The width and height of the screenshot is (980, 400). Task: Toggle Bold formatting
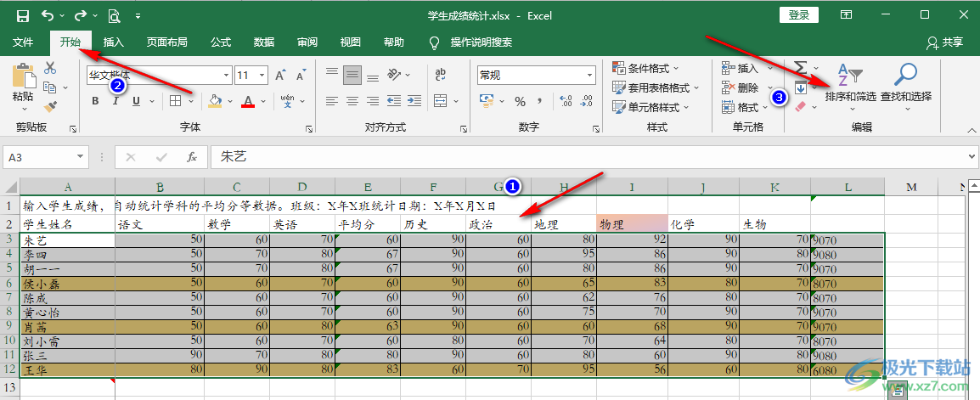96,102
